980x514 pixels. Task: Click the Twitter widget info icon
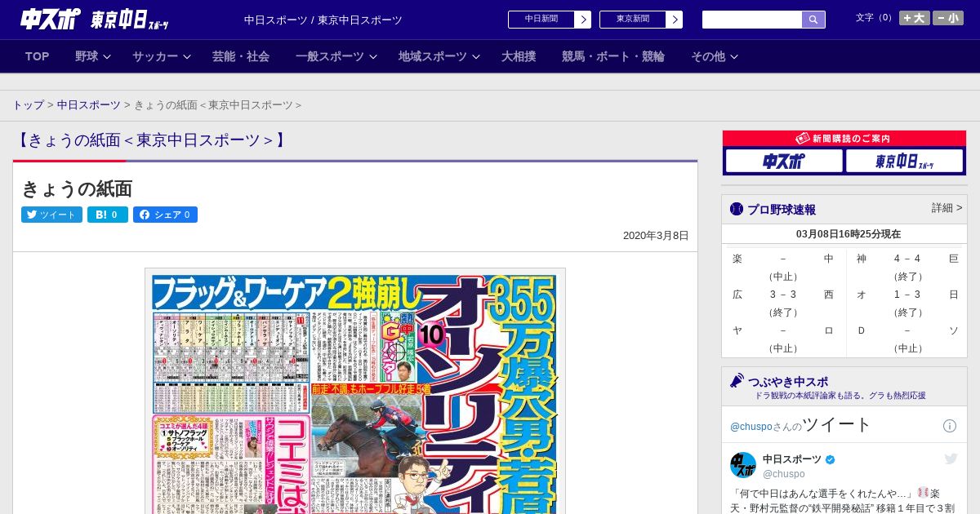point(950,426)
